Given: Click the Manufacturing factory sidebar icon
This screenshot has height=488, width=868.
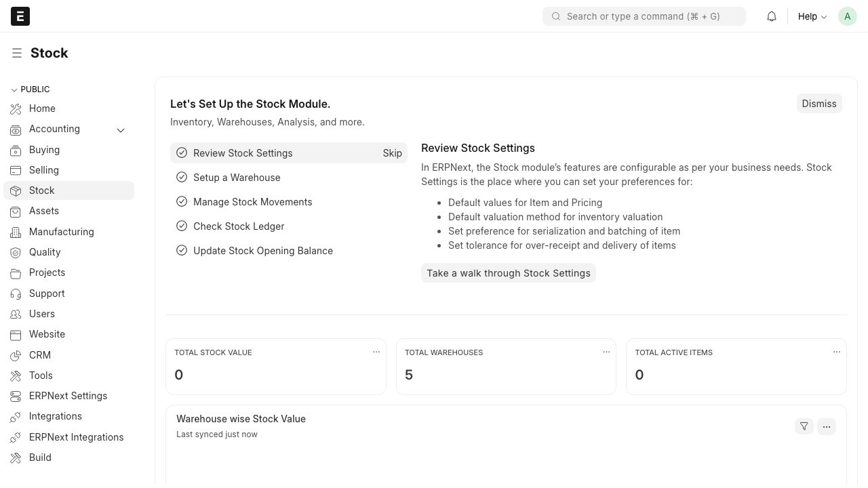Looking at the screenshot, I should (16, 232).
